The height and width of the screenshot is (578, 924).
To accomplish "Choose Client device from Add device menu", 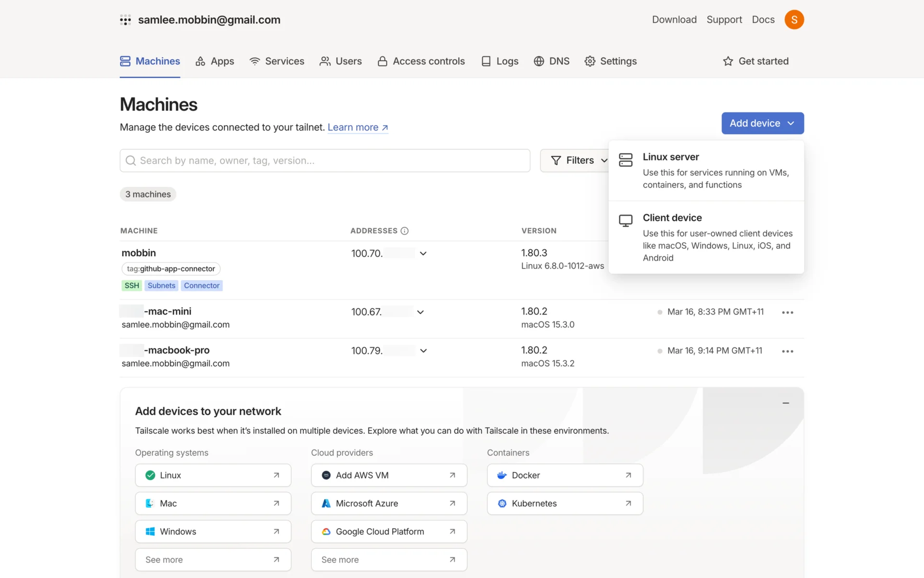I will (x=706, y=237).
